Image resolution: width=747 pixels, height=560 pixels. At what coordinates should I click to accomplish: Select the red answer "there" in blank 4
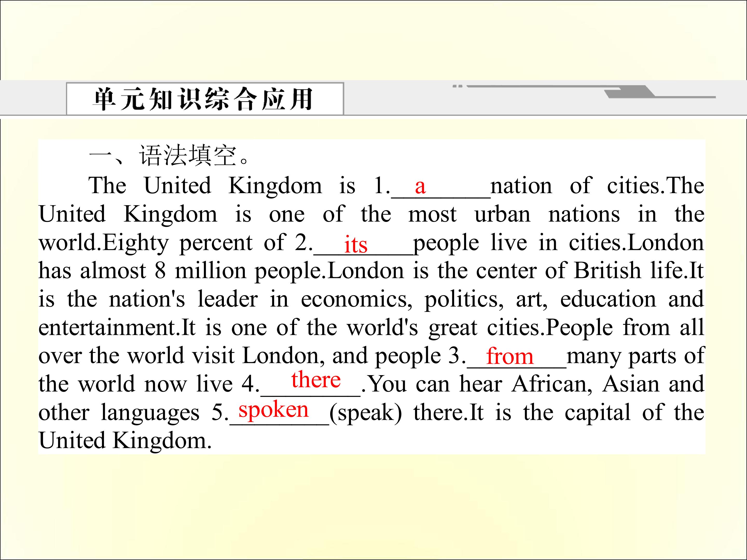(316, 379)
